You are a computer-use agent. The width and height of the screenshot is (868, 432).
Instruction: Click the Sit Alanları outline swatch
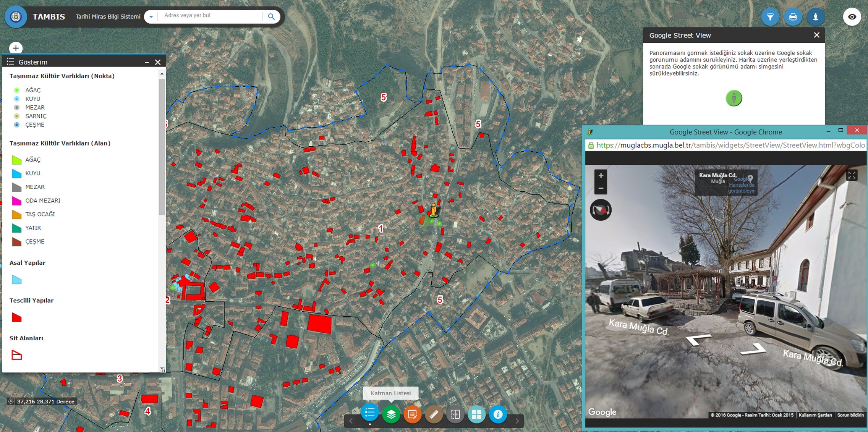coord(16,355)
